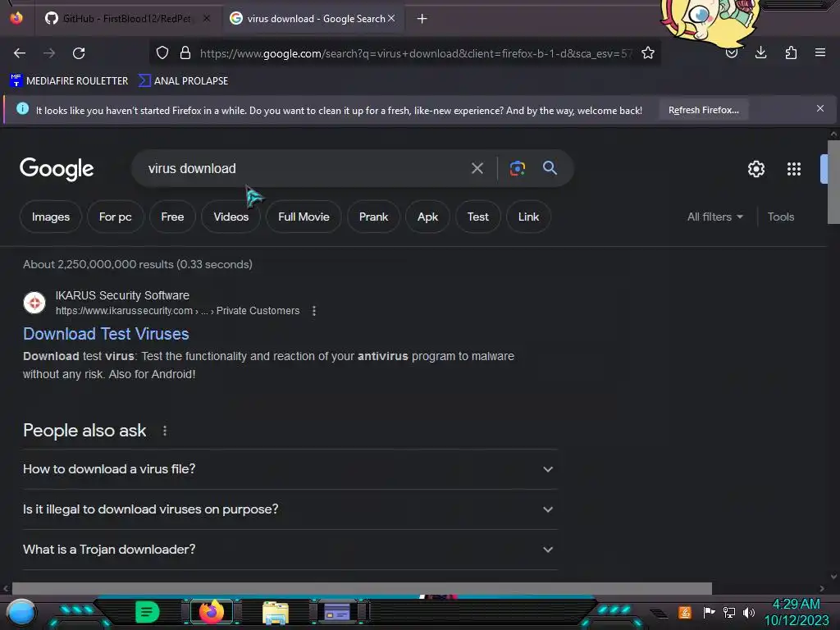Image resolution: width=840 pixels, height=630 pixels.
Task: Click the vertical page scrollbar thumb
Action: (x=833, y=182)
